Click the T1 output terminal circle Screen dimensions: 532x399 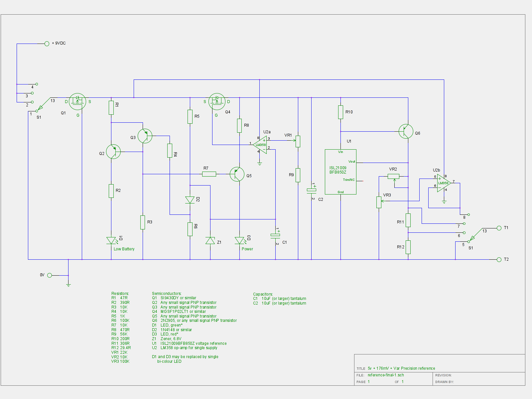(499, 228)
